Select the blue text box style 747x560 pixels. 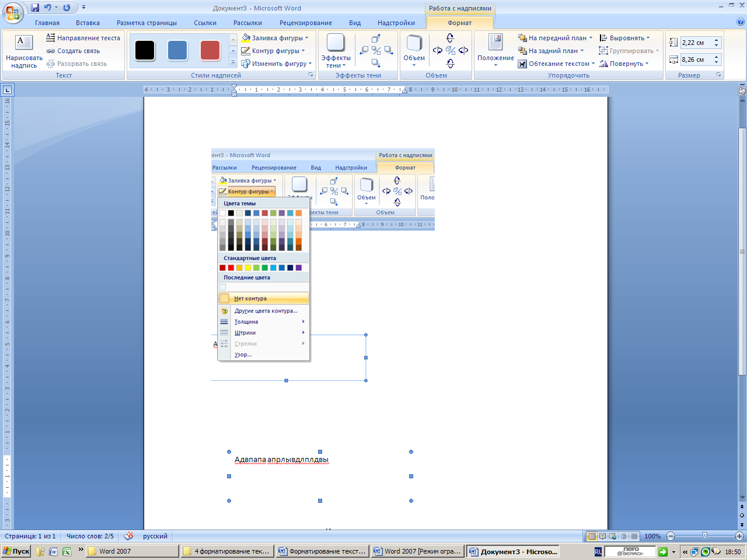[177, 51]
